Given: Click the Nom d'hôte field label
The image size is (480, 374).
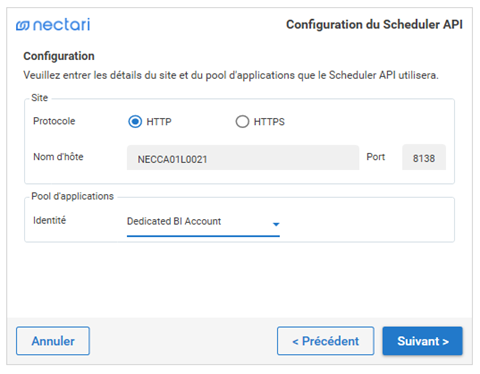Looking at the screenshot, I should (58, 157).
